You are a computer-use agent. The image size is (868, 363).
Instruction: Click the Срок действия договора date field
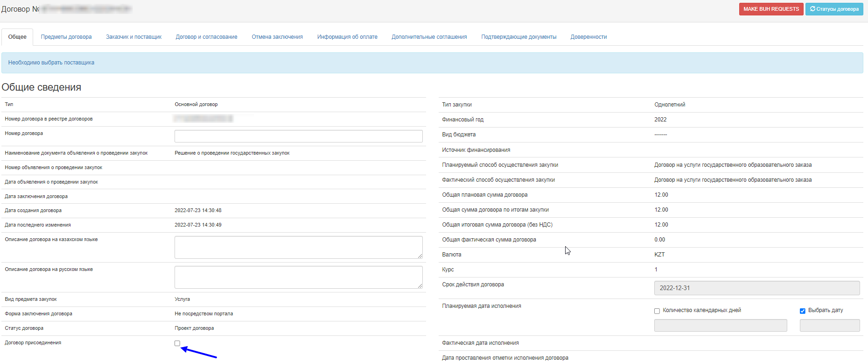pos(756,288)
